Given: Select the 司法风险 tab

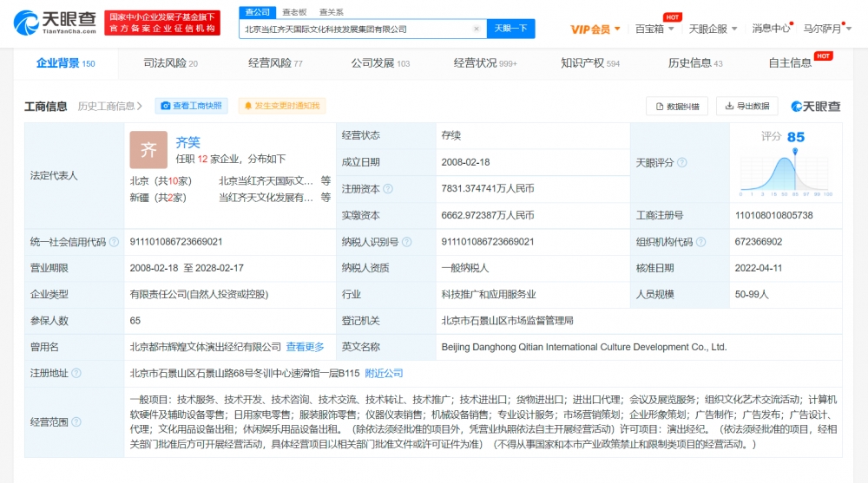Looking at the screenshot, I should pos(170,63).
